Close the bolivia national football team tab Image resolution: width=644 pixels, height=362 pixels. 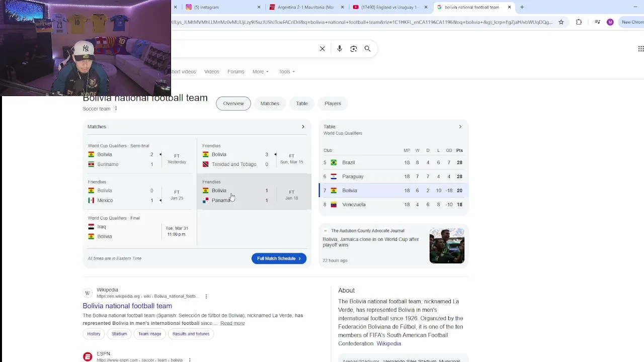click(509, 7)
